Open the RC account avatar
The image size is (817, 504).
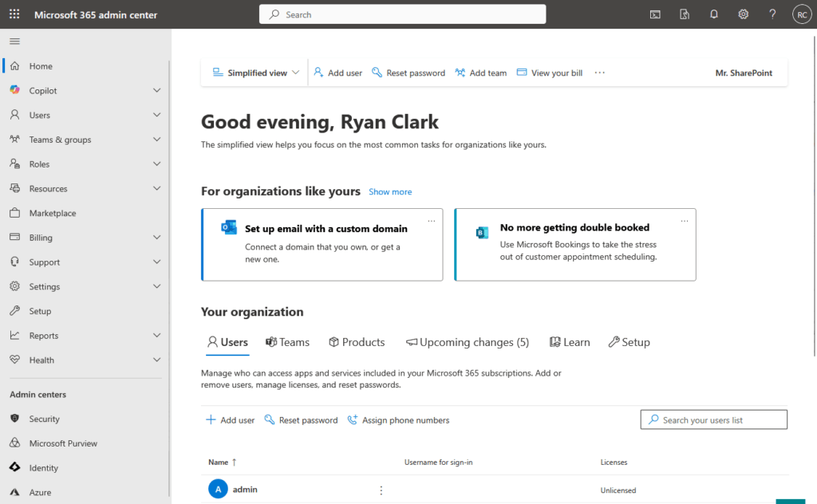tap(802, 14)
